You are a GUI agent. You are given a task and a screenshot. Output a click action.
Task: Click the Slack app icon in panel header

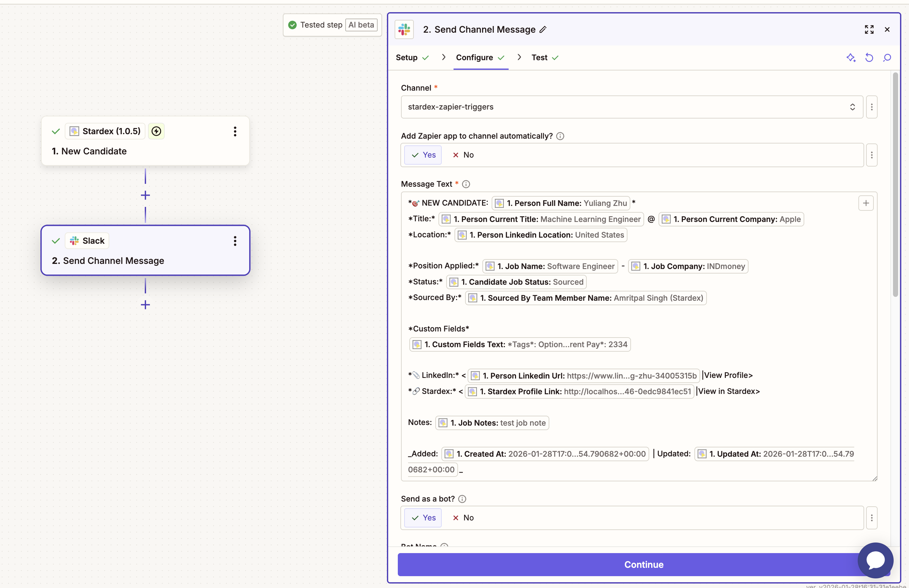click(404, 29)
